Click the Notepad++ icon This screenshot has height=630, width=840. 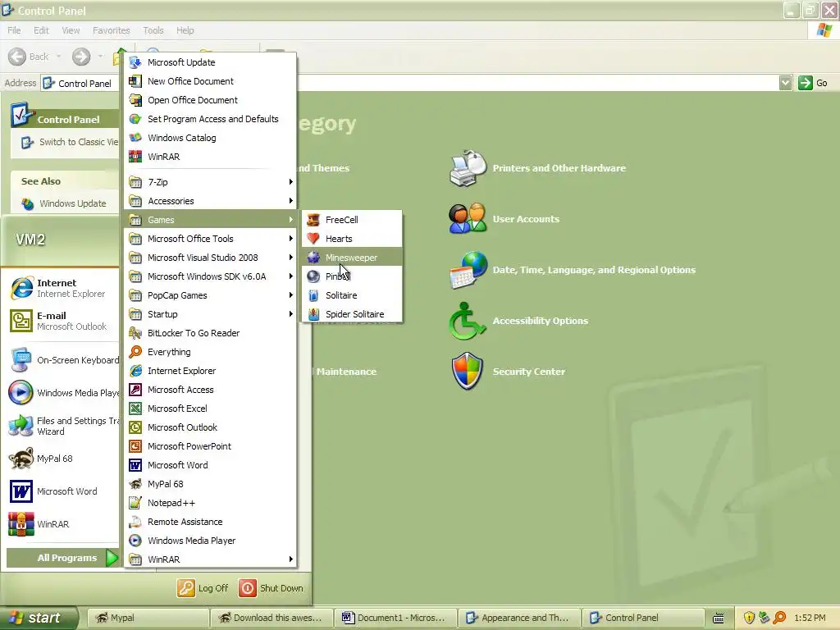135,503
